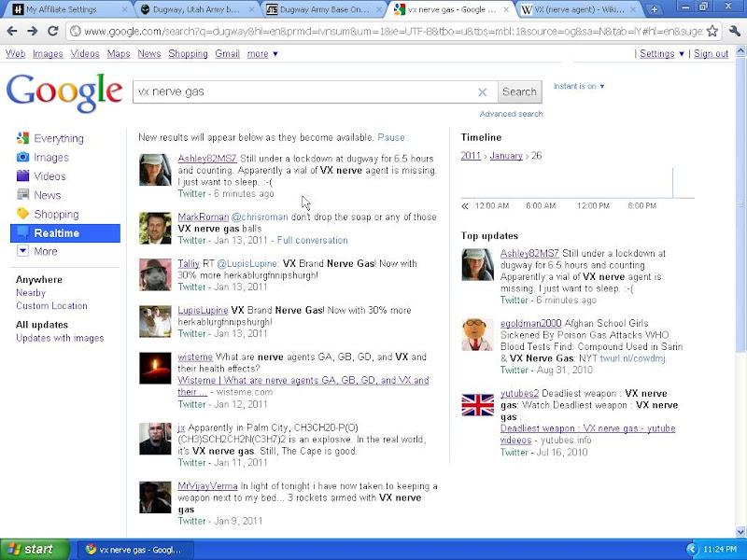The height and width of the screenshot is (560, 747).
Task: Click the vertical scrollbar thumb
Action: point(740,204)
